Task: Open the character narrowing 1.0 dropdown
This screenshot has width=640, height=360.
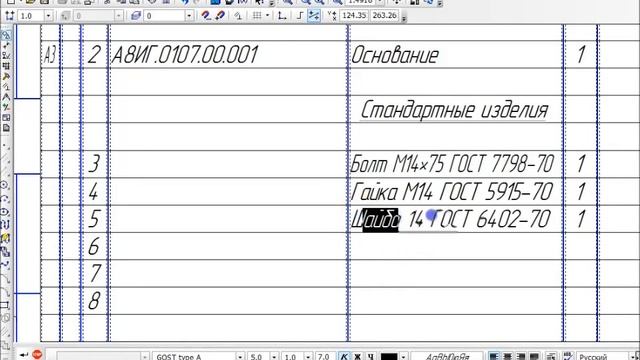Action: (308, 356)
